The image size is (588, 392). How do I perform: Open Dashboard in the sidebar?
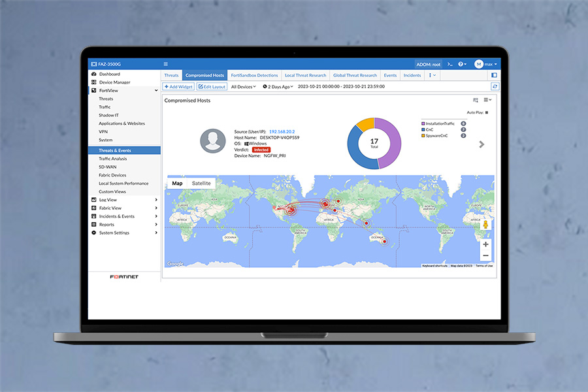[110, 74]
